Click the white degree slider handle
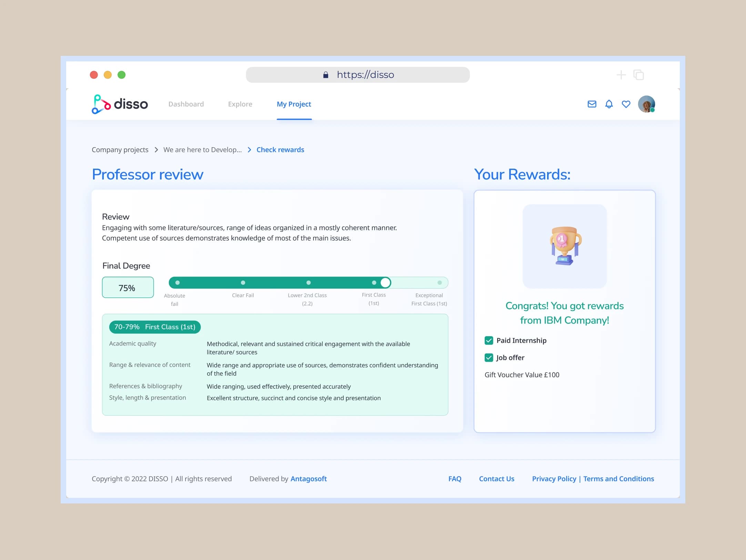This screenshot has height=560, width=746. 385,283
